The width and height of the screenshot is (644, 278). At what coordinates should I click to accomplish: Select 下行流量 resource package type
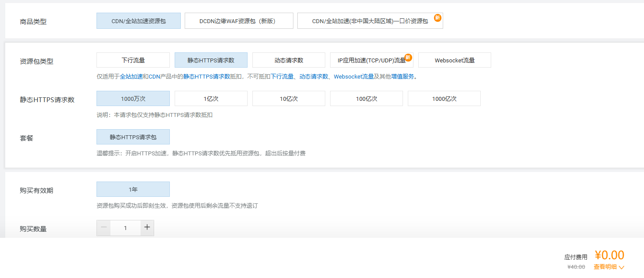tap(133, 60)
